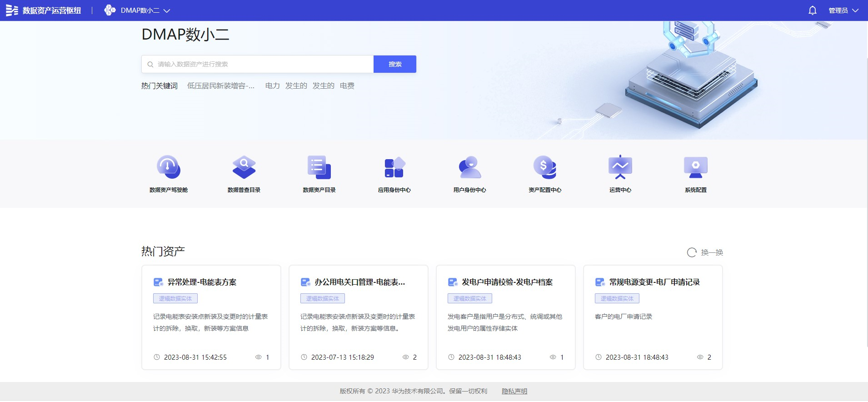This screenshot has height=402, width=868.
Task: Select hot keyword 低压居民新装增容-...
Action: click(221, 86)
